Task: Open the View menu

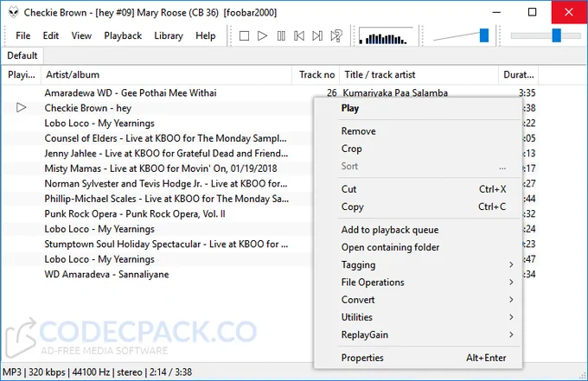Action: tap(81, 35)
